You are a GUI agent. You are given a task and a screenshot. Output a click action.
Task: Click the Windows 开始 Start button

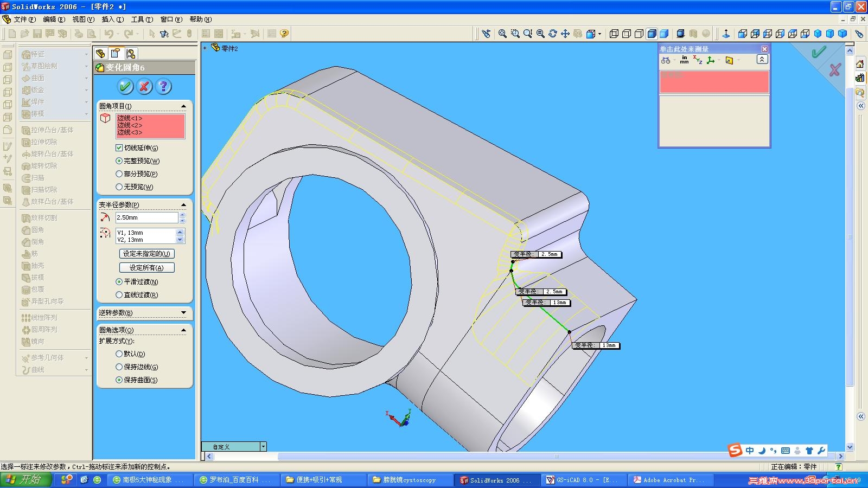pyautogui.click(x=25, y=480)
